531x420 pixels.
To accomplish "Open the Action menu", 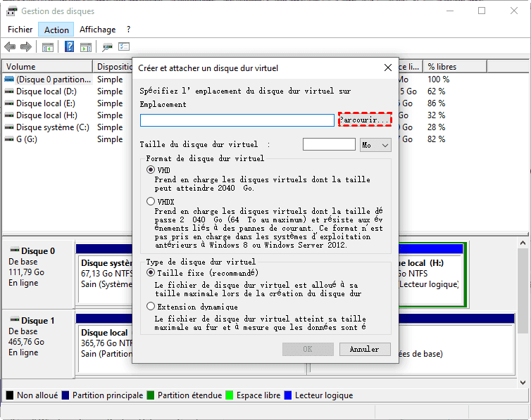I will pyautogui.click(x=56, y=30).
